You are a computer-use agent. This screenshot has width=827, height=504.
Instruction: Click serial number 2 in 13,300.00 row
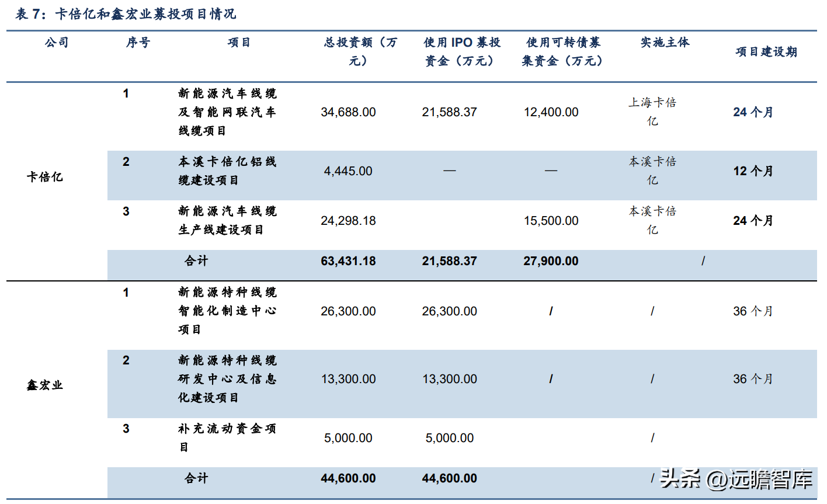(126, 360)
